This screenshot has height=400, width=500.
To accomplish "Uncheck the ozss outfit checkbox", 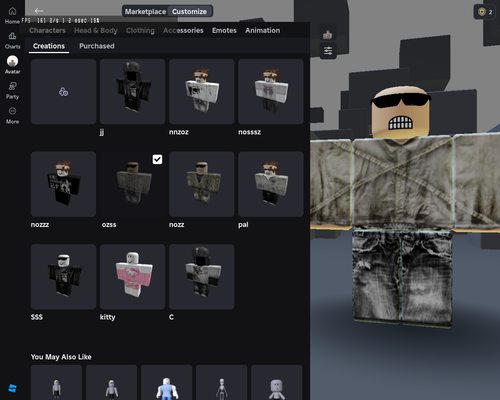I will click(x=157, y=159).
